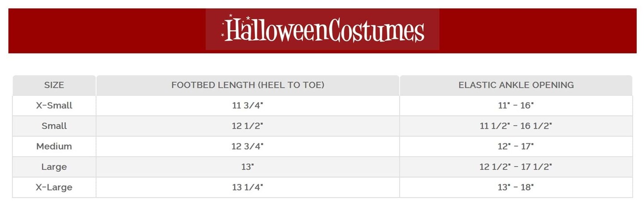
Task: Click the SIZE column header
Action: coord(54,85)
